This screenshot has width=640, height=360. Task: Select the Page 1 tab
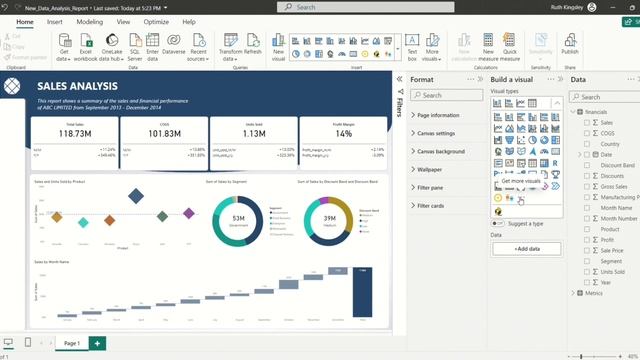72,343
